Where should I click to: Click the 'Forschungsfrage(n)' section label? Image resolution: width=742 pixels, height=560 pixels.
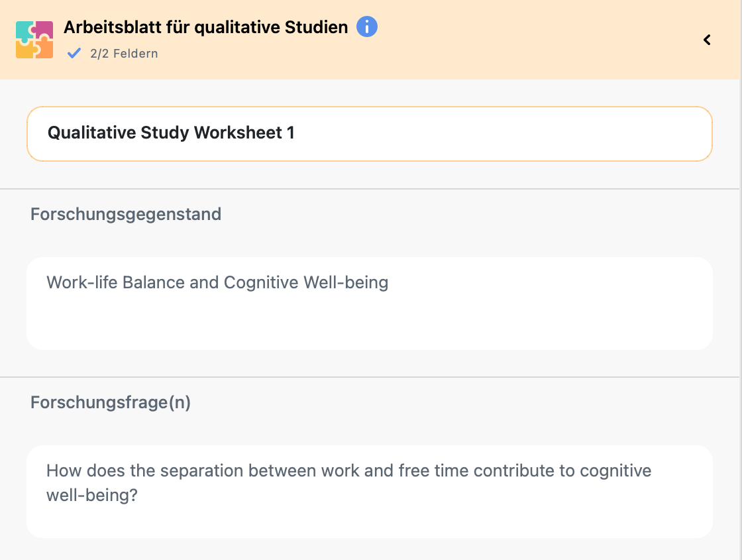point(111,402)
